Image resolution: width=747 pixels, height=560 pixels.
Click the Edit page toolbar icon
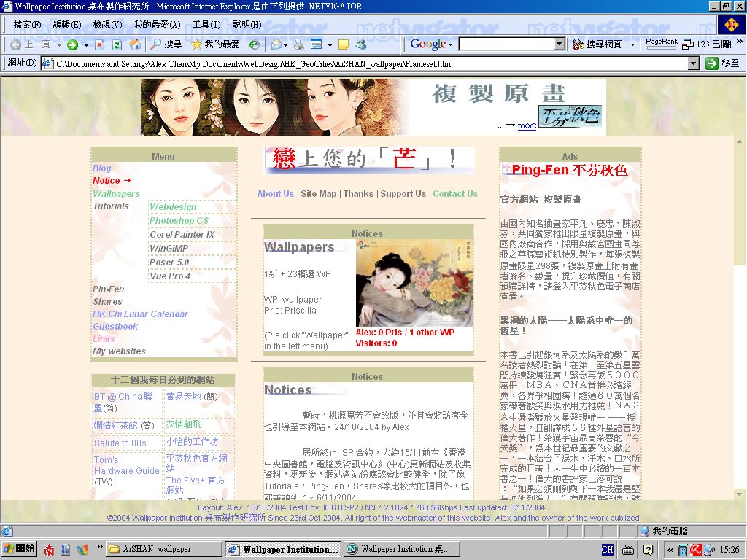click(x=317, y=44)
